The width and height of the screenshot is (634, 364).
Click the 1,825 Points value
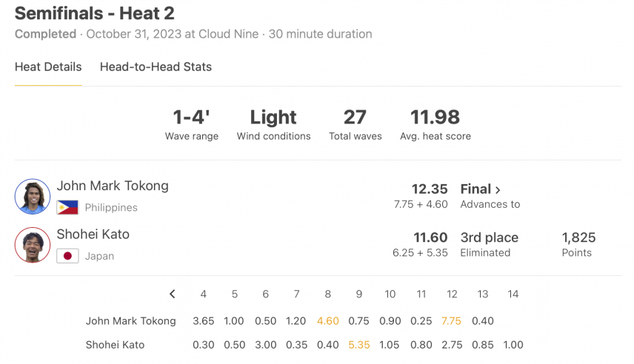tap(578, 237)
